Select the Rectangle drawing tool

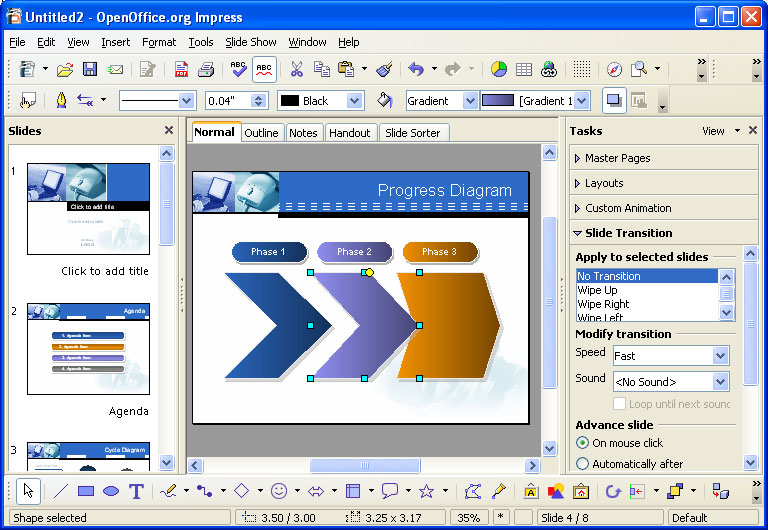(x=86, y=491)
